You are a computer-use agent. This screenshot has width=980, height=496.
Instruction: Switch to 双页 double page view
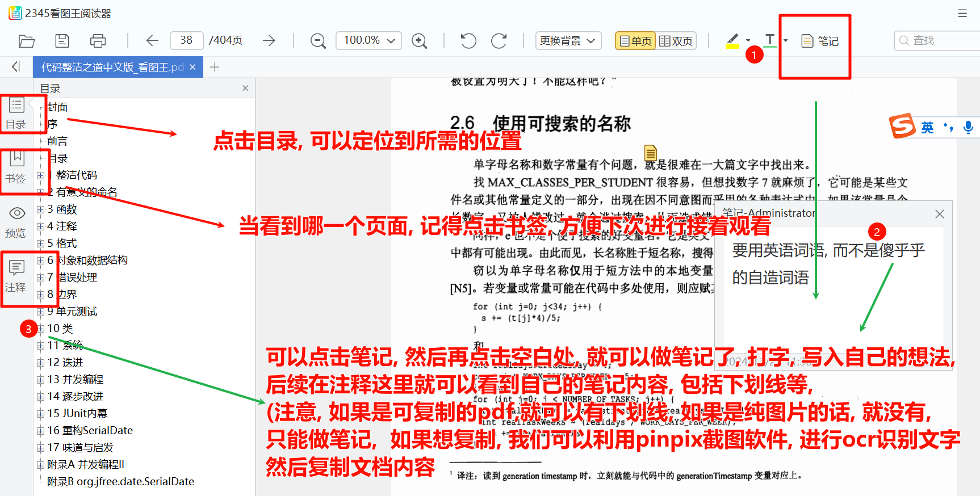click(x=676, y=41)
